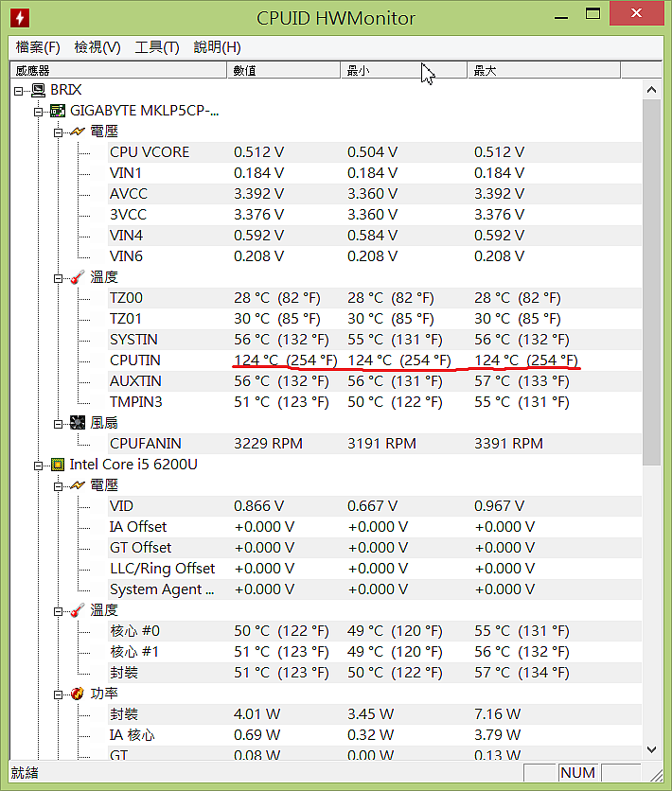The image size is (672, 791).
Task: Select the TZ01 temperature row
Action: click(375, 319)
